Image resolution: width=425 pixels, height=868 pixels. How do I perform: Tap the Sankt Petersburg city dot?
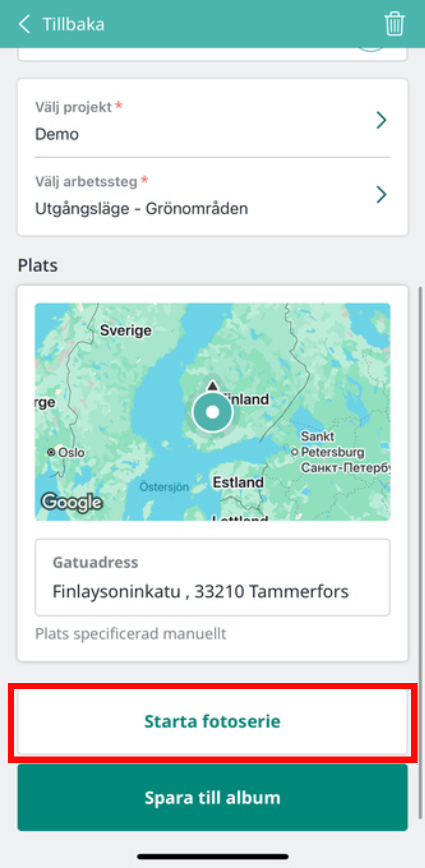(x=294, y=451)
